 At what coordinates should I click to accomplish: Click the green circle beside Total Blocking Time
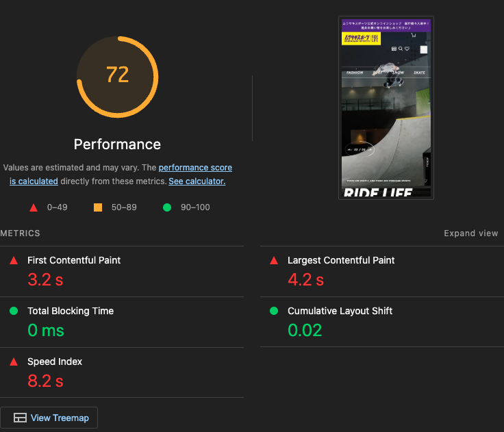click(x=14, y=311)
